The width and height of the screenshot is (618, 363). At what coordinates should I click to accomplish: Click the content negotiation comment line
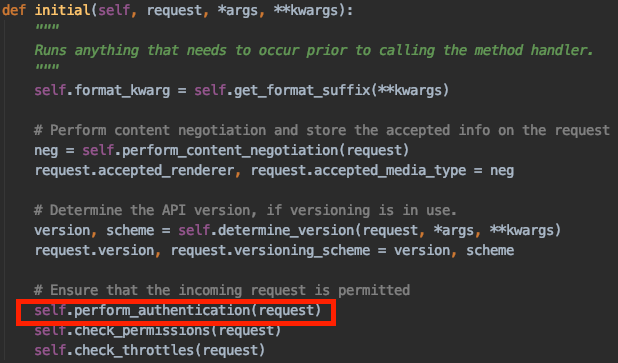(322, 130)
